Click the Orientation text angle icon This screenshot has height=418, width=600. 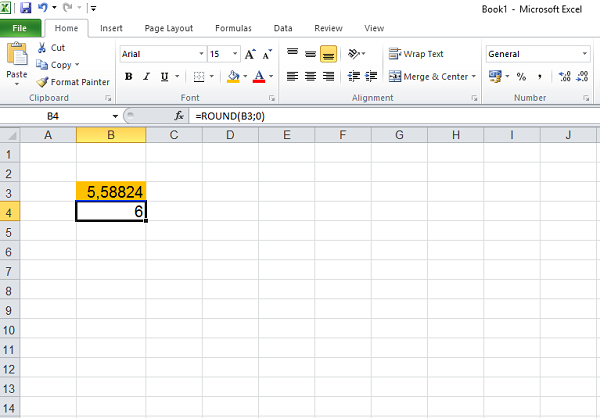(354, 53)
